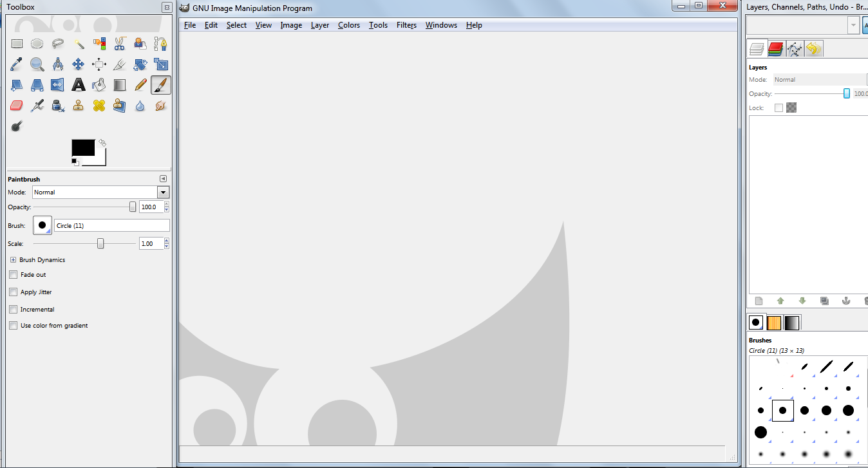The width and height of the screenshot is (868, 468).
Task: Select the Clone stamp tool
Action: click(x=79, y=106)
